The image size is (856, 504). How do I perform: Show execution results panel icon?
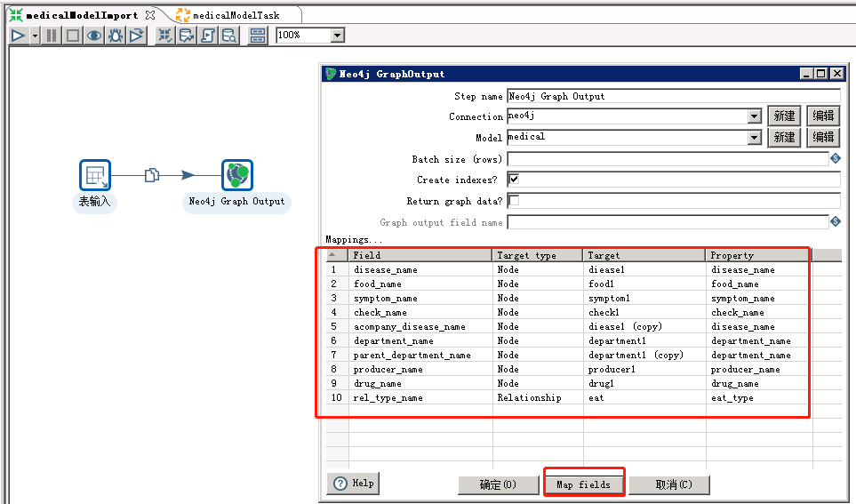(x=257, y=36)
